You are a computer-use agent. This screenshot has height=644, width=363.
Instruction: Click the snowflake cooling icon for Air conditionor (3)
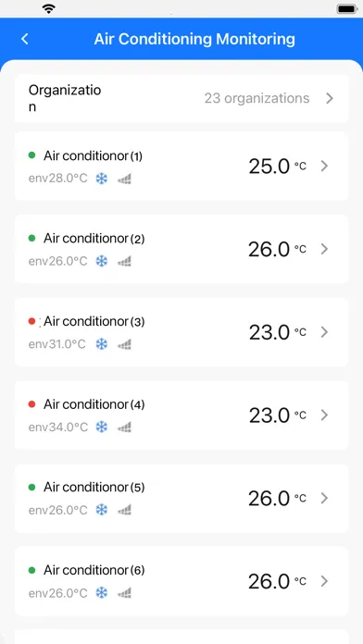(102, 344)
